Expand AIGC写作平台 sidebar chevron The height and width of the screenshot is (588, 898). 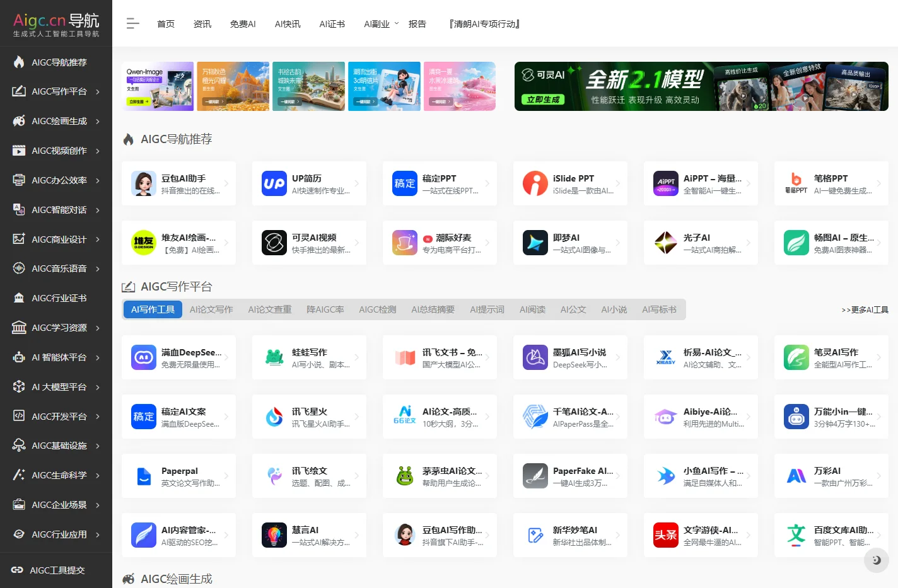point(98,92)
